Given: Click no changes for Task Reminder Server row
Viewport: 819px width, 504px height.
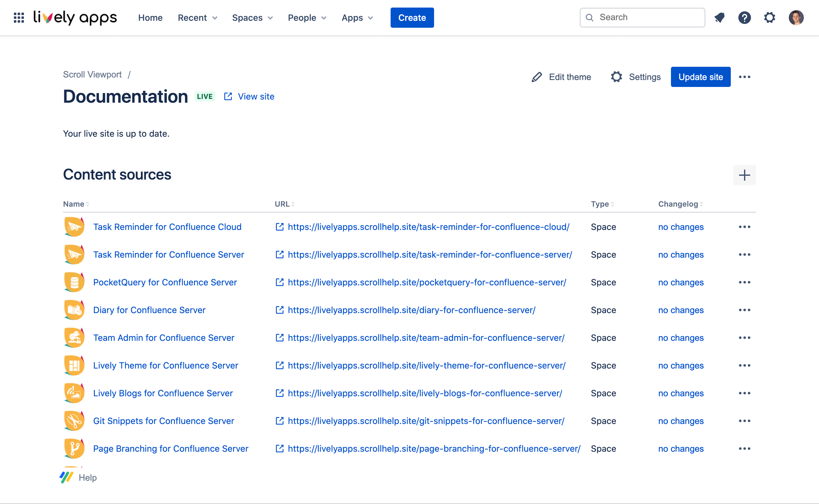Looking at the screenshot, I should click(x=681, y=255).
